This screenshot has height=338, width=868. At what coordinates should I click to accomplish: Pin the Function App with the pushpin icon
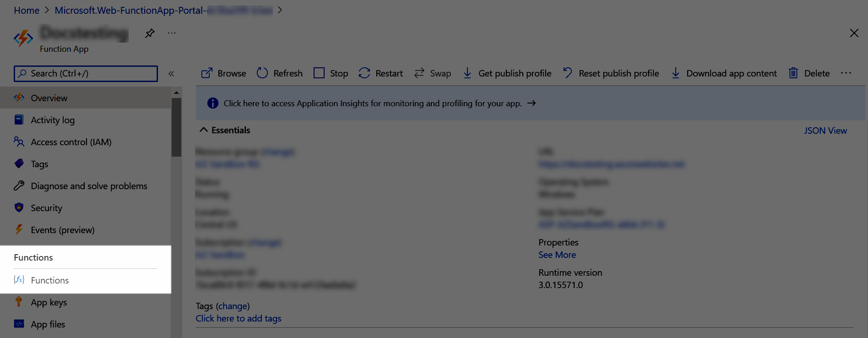click(150, 33)
